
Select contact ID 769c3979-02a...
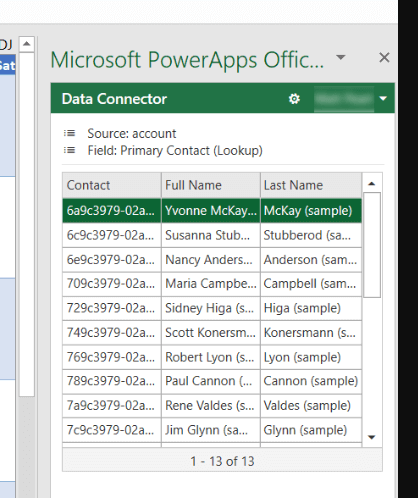click(112, 357)
